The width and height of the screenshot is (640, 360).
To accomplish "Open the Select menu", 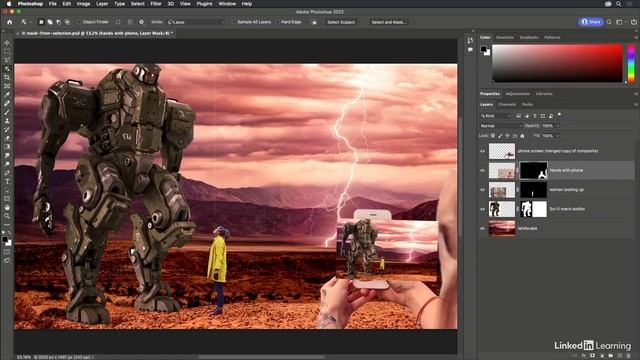I will point(138,4).
